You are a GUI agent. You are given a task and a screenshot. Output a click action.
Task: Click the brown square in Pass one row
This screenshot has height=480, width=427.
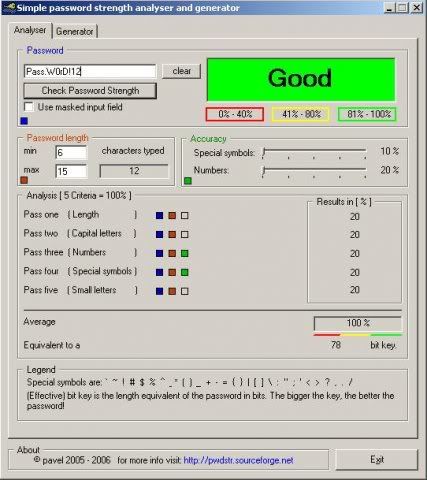click(x=172, y=216)
